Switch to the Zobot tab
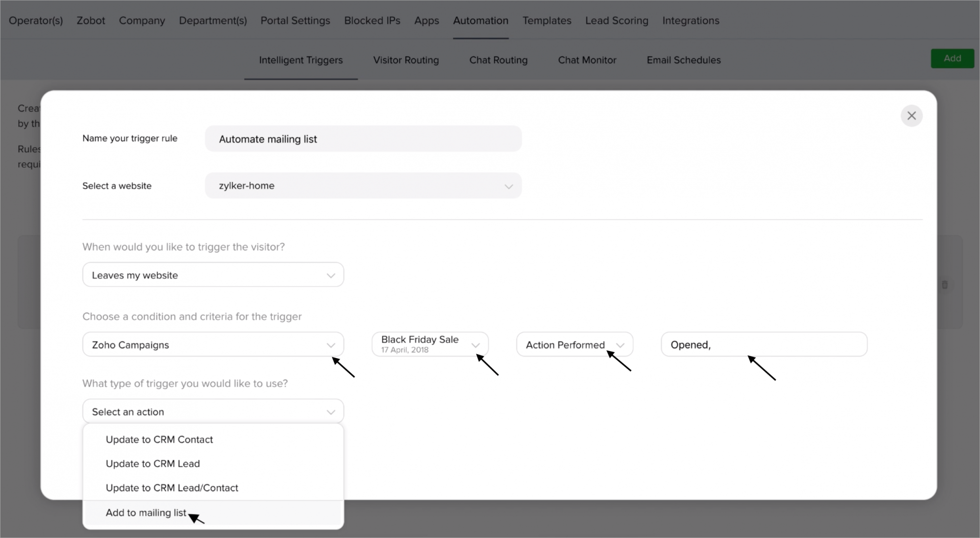The width and height of the screenshot is (980, 538). coord(91,21)
